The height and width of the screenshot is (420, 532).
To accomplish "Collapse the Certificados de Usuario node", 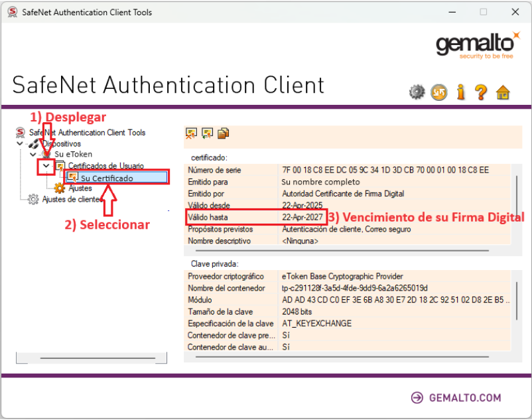I will click(x=46, y=166).
